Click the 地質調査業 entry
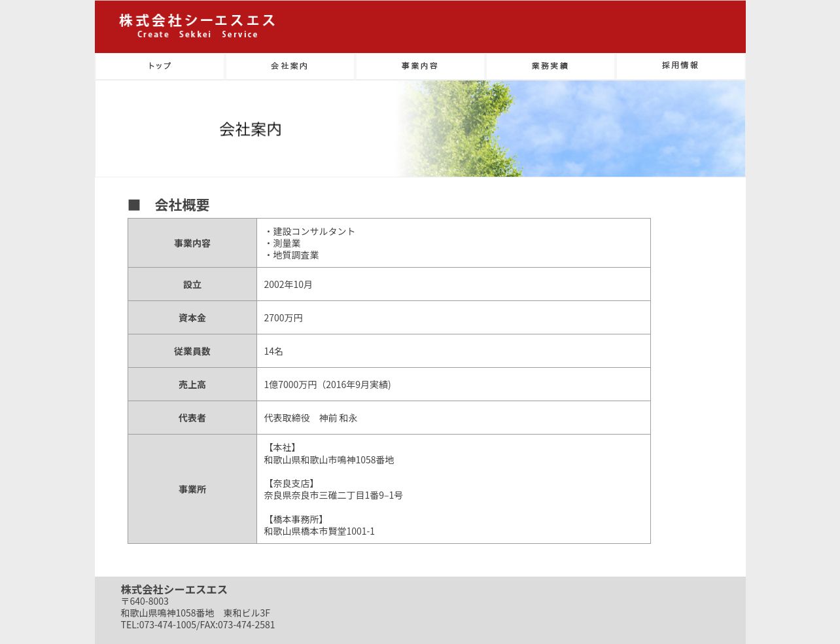This screenshot has width=840, height=644. coord(291,255)
